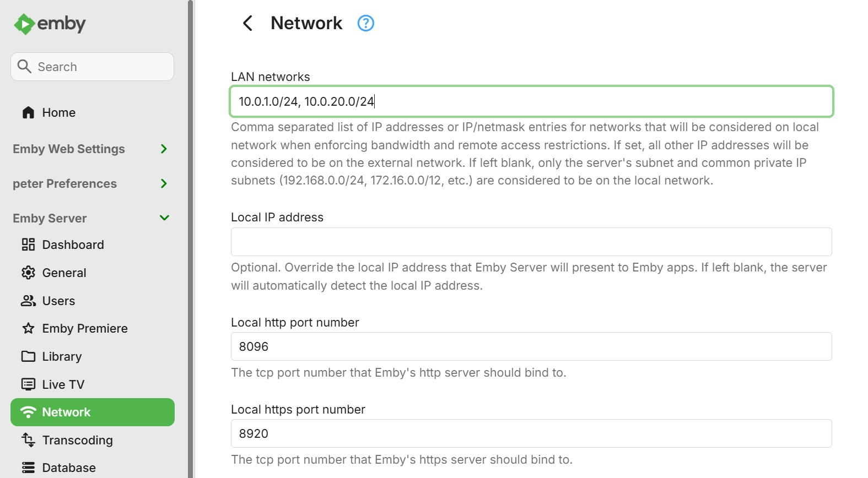Open the Network help question mark icon

(365, 23)
